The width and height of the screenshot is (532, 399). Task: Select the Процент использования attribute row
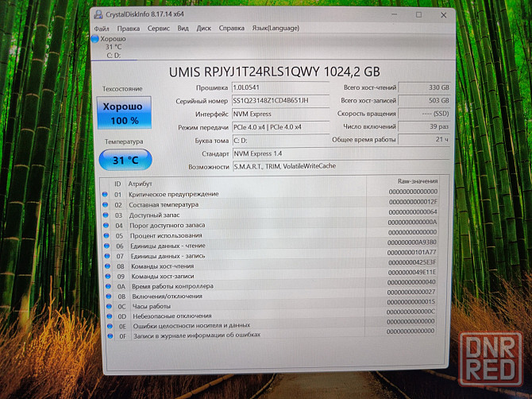click(x=271, y=234)
